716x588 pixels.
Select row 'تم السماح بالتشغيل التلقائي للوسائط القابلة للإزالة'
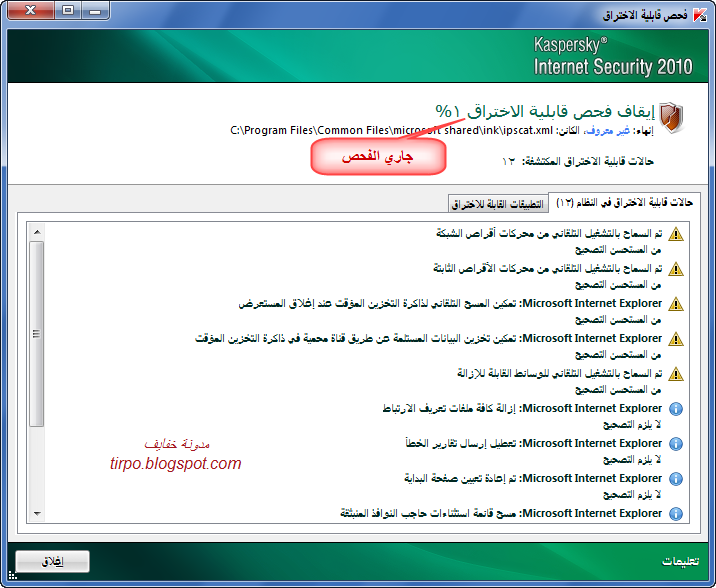coord(560,373)
